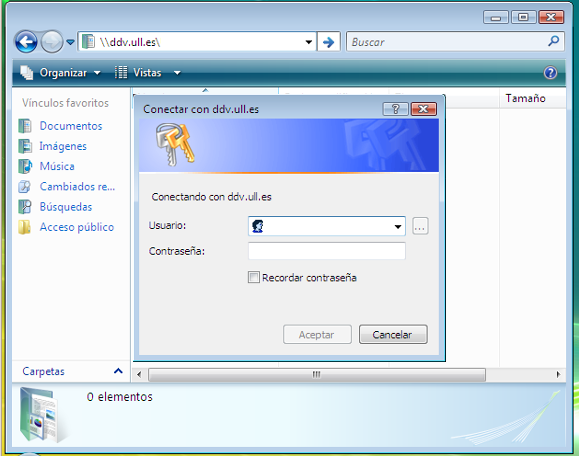579x456 pixels.
Task: Click the Vínculos favoritos heading
Action: (x=65, y=103)
